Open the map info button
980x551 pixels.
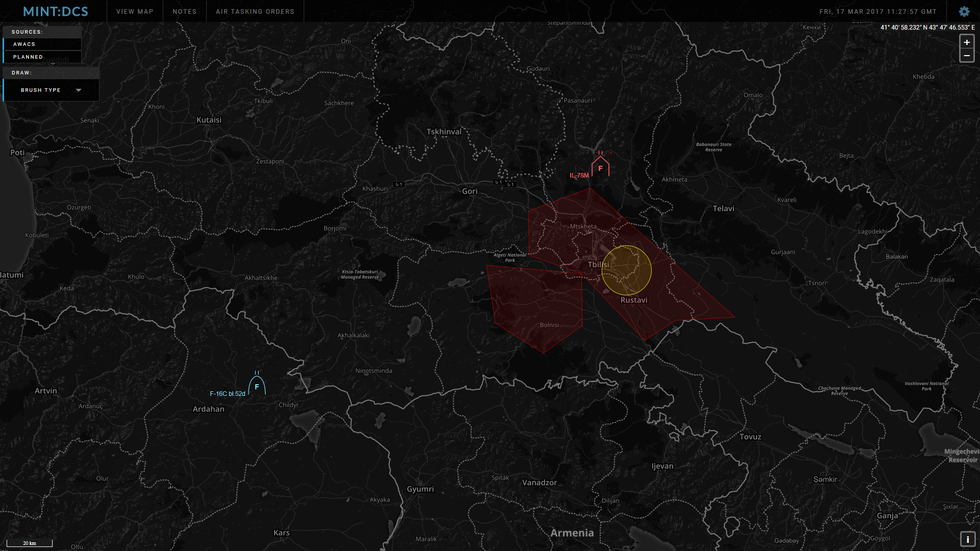click(x=967, y=539)
